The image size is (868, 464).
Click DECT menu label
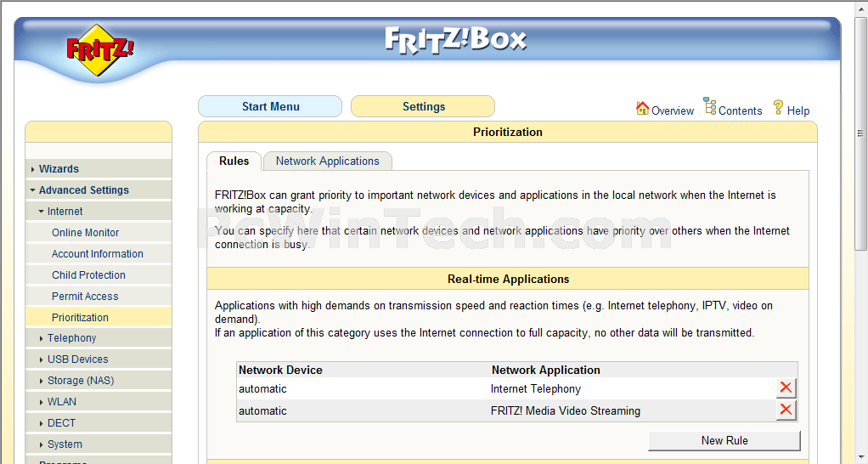[61, 423]
